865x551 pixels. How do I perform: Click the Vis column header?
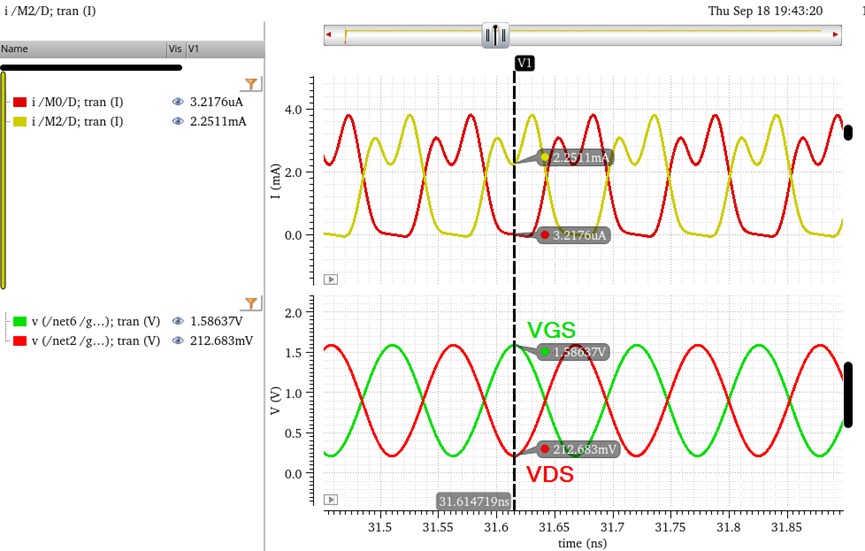pyautogui.click(x=174, y=48)
